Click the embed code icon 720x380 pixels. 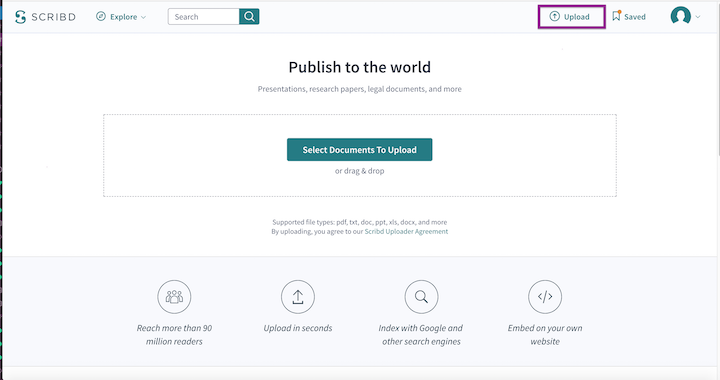(545, 297)
